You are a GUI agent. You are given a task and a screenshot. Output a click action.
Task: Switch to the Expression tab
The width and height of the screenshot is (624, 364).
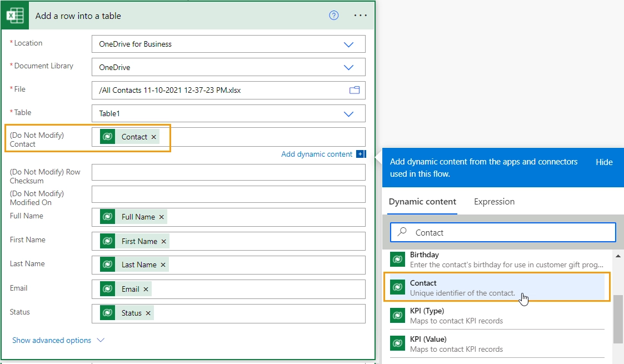(495, 202)
